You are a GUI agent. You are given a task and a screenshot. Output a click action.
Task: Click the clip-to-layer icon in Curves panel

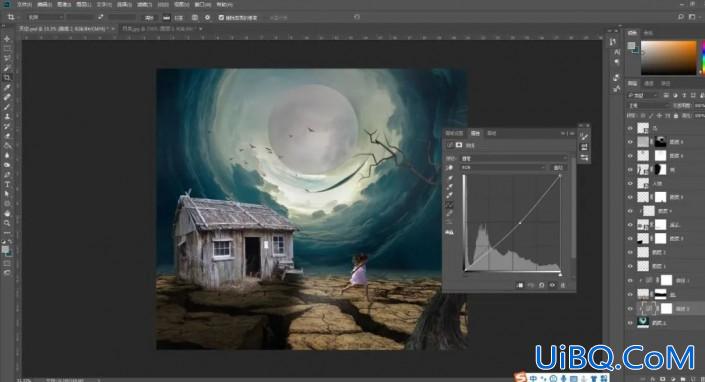[520, 285]
